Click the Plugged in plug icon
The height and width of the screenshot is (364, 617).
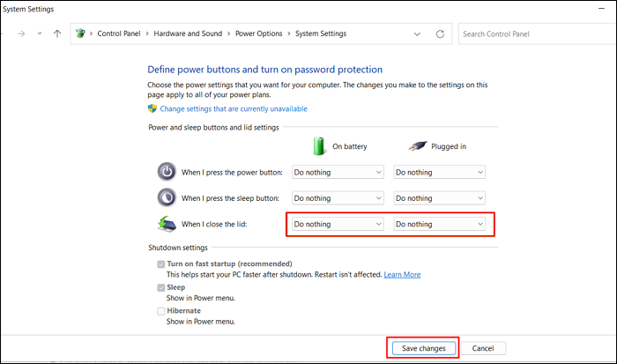[x=420, y=145]
